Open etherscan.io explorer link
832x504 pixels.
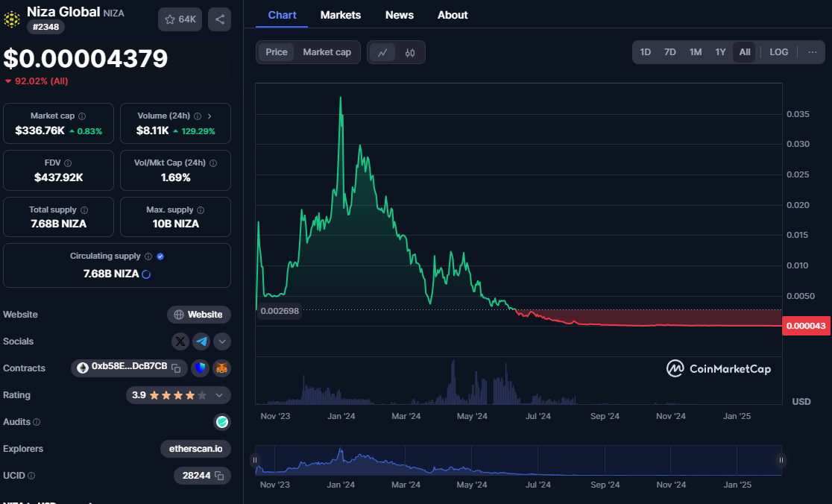pyautogui.click(x=196, y=449)
